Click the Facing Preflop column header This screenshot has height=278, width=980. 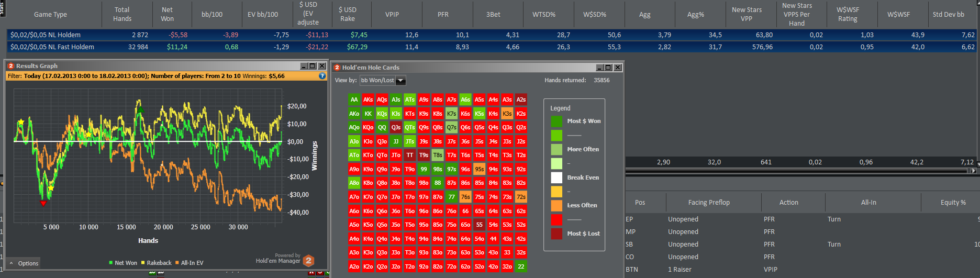(x=708, y=203)
